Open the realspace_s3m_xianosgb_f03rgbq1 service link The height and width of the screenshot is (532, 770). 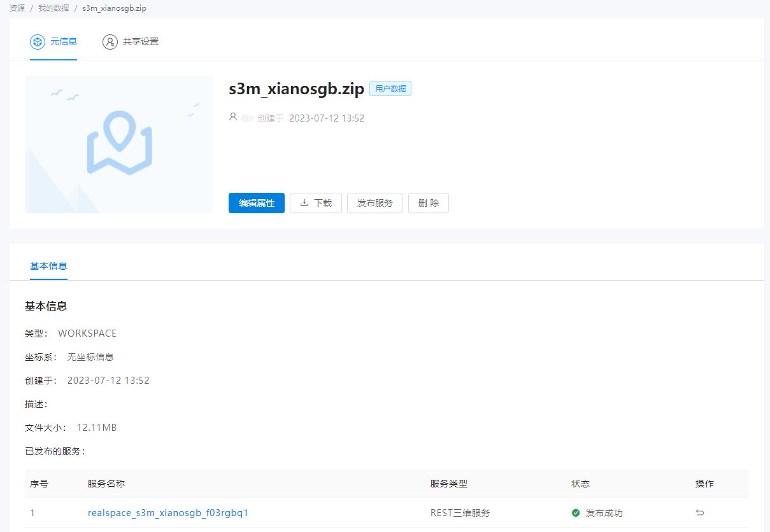coord(168,513)
